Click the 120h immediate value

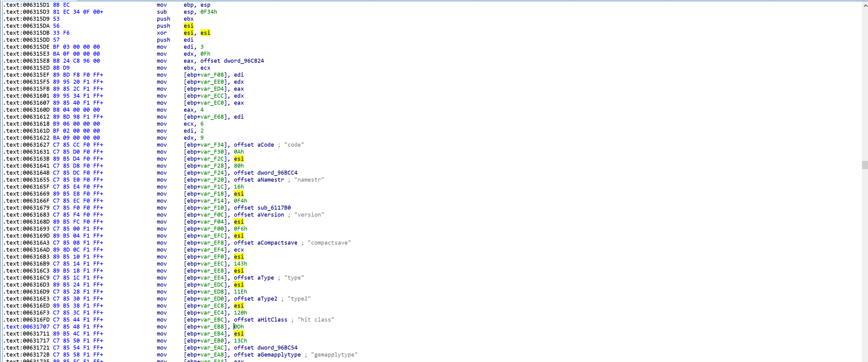click(241, 312)
